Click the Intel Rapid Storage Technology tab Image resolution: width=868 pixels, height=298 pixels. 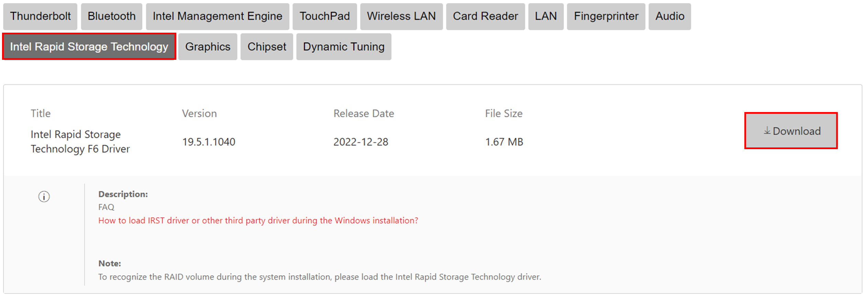[89, 47]
